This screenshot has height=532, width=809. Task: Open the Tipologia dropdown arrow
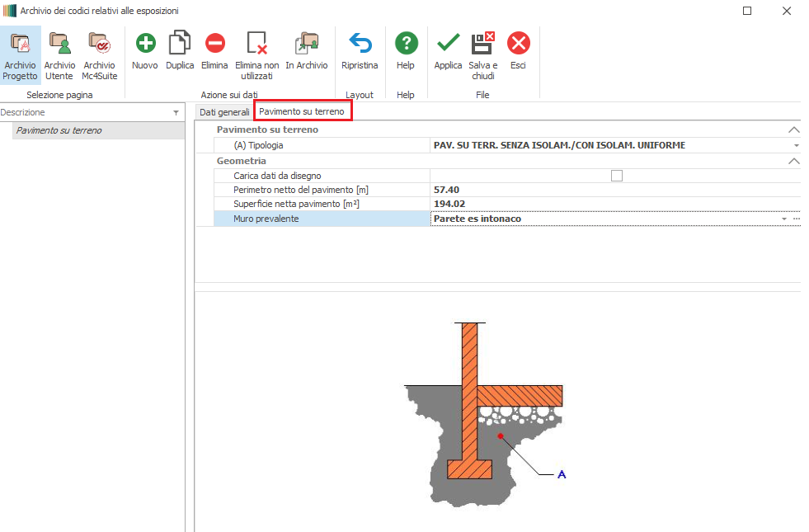tap(796, 146)
